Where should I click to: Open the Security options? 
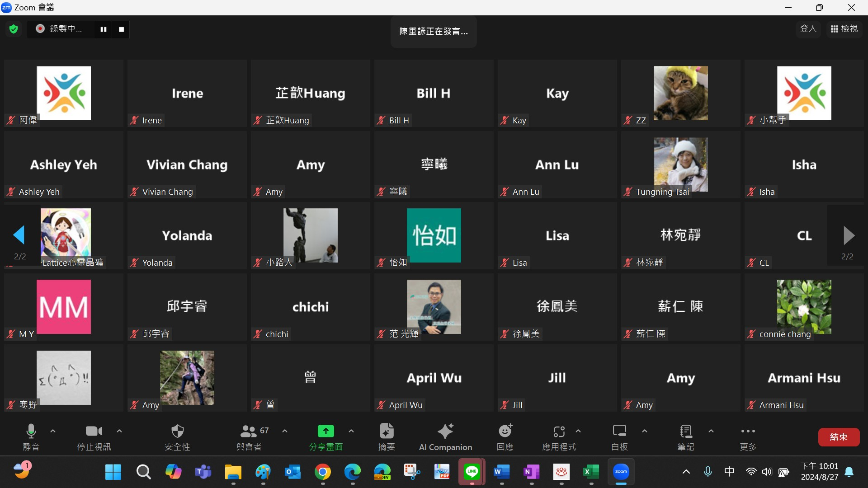tap(177, 436)
